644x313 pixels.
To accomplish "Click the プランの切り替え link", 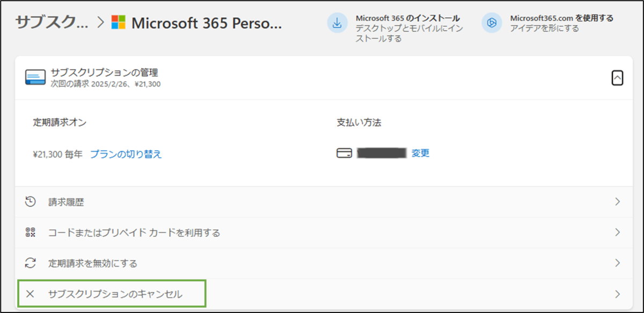I will tap(126, 154).
